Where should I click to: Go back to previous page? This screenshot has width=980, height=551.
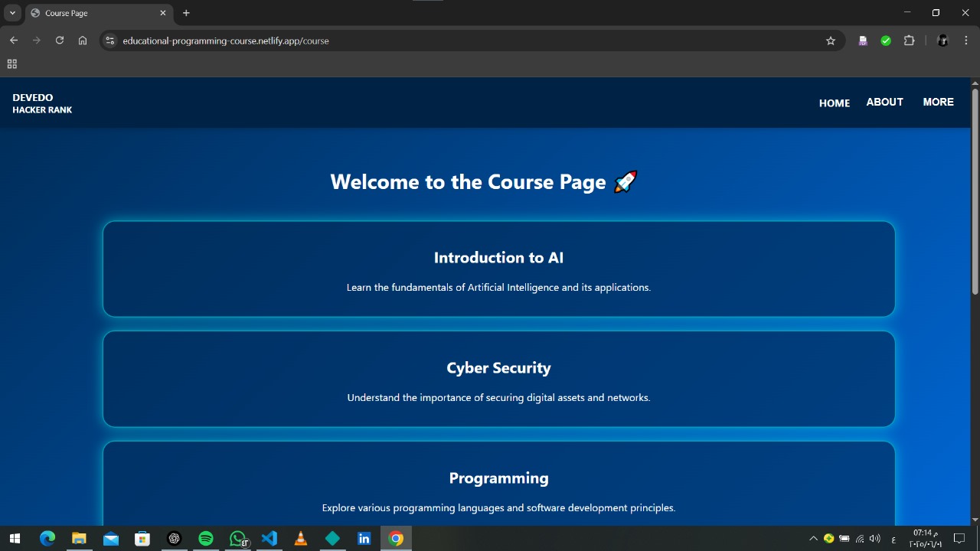point(14,41)
